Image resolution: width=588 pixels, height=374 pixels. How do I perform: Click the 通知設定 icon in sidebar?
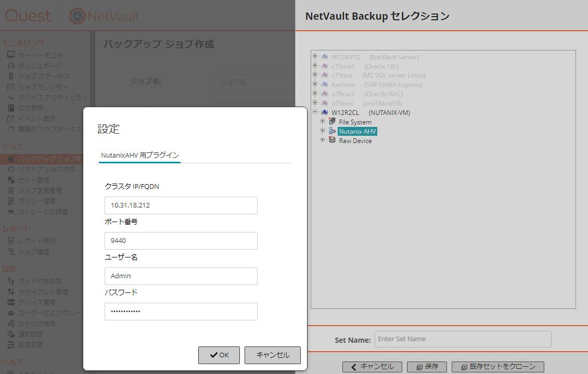[x=11, y=334]
